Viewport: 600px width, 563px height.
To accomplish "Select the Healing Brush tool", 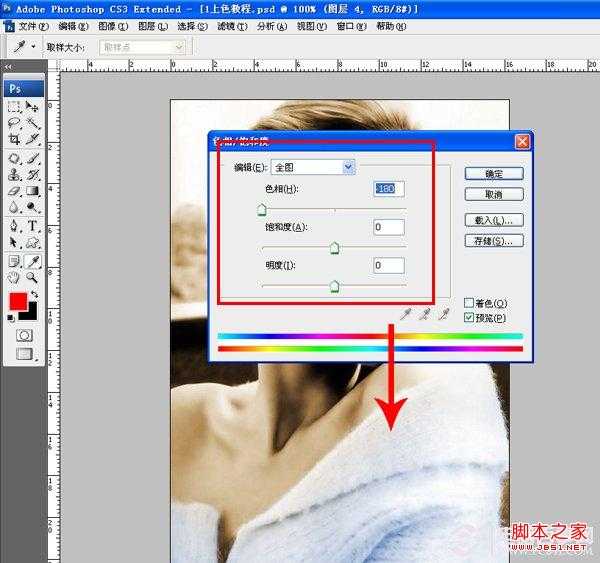I will [x=14, y=158].
